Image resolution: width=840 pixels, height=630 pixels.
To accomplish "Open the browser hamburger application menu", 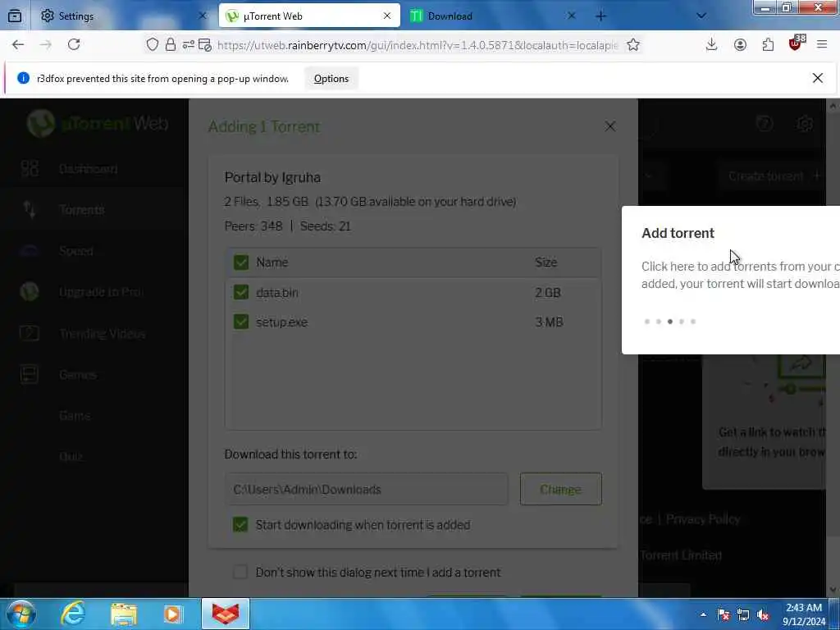I will (x=822, y=45).
